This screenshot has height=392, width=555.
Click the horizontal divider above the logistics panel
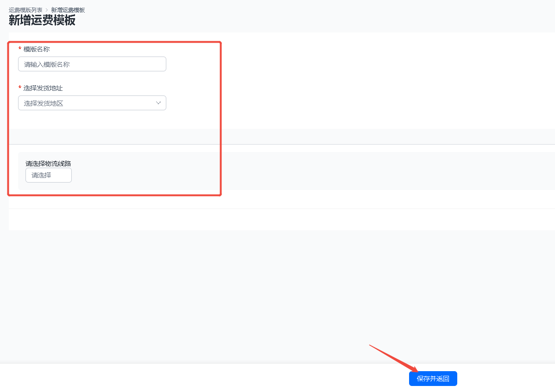pyautogui.click(x=282, y=144)
